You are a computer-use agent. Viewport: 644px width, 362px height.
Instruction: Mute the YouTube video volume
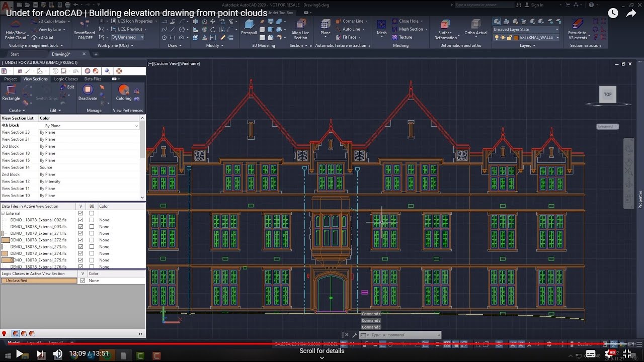click(x=58, y=354)
